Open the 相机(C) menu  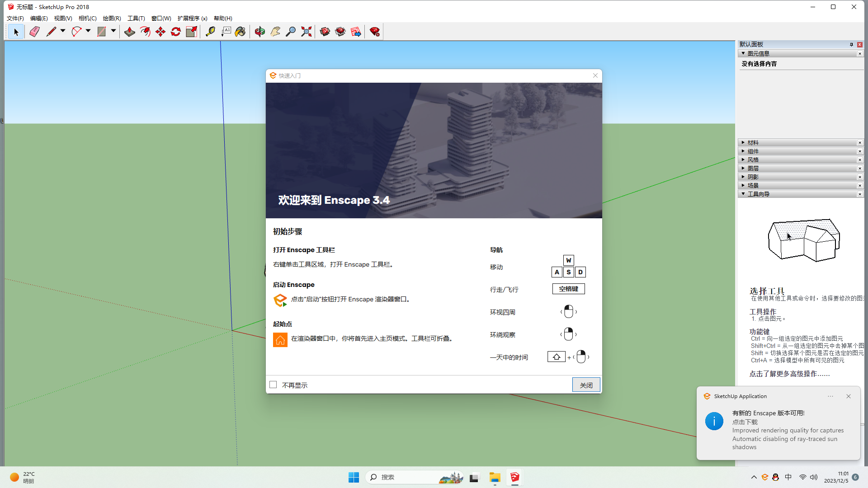tap(87, 19)
